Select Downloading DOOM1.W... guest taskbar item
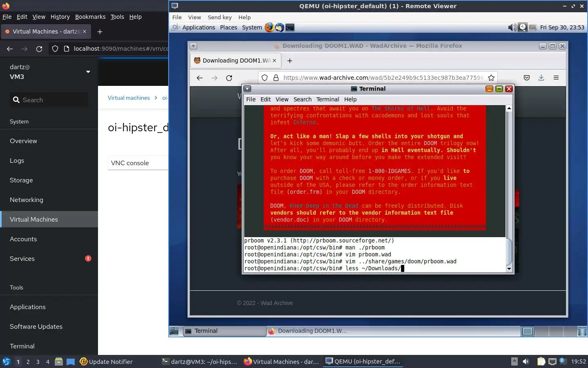Viewport: 588px width, 368px height. pos(309,331)
